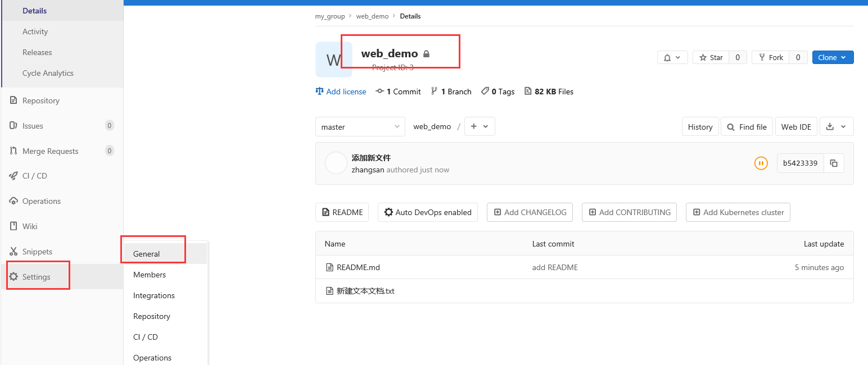Image resolution: width=868 pixels, height=365 pixels.
Task: Open the latest commit title link
Action: pyautogui.click(x=371, y=158)
